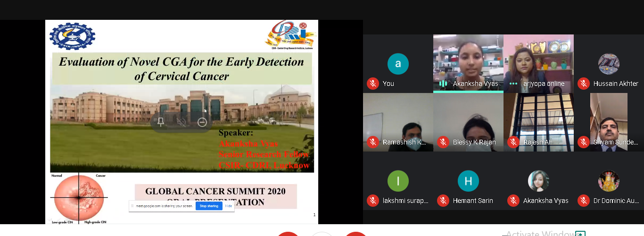This screenshot has height=236, width=644.
Task: Pin the shared presentation to the screen
Action: (x=161, y=122)
